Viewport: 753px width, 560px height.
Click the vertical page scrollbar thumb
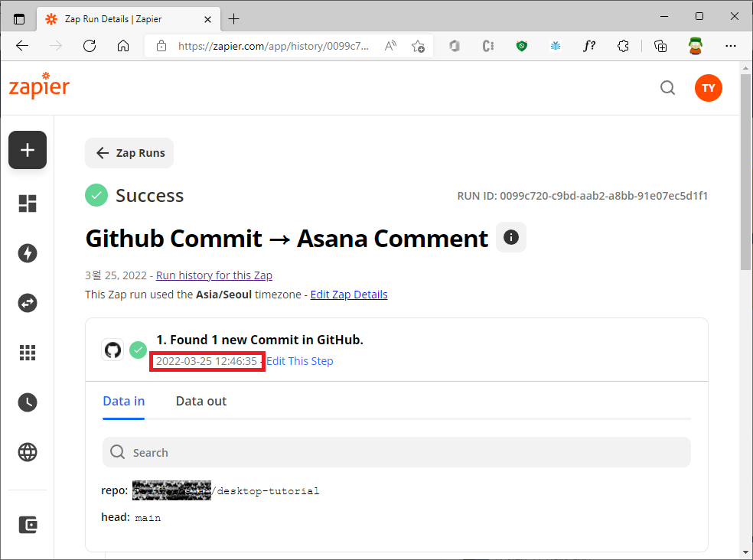click(x=745, y=173)
